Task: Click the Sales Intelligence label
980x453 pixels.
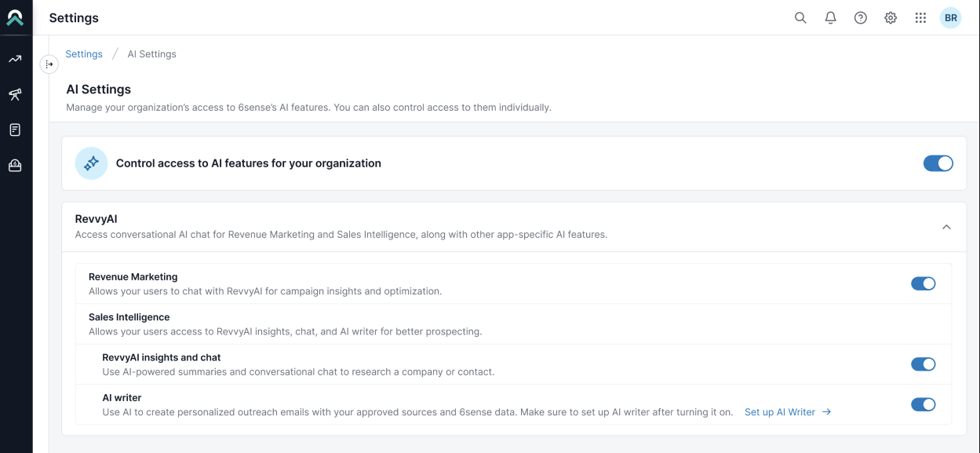Action: click(129, 317)
